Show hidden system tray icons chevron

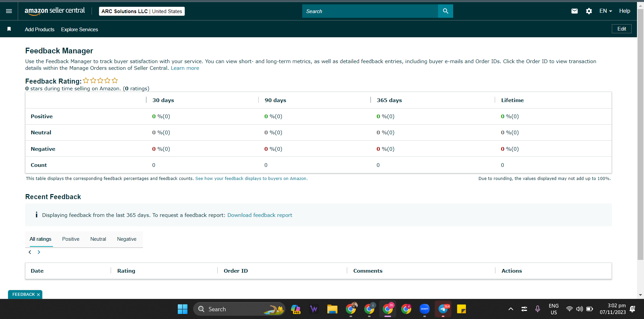511,309
